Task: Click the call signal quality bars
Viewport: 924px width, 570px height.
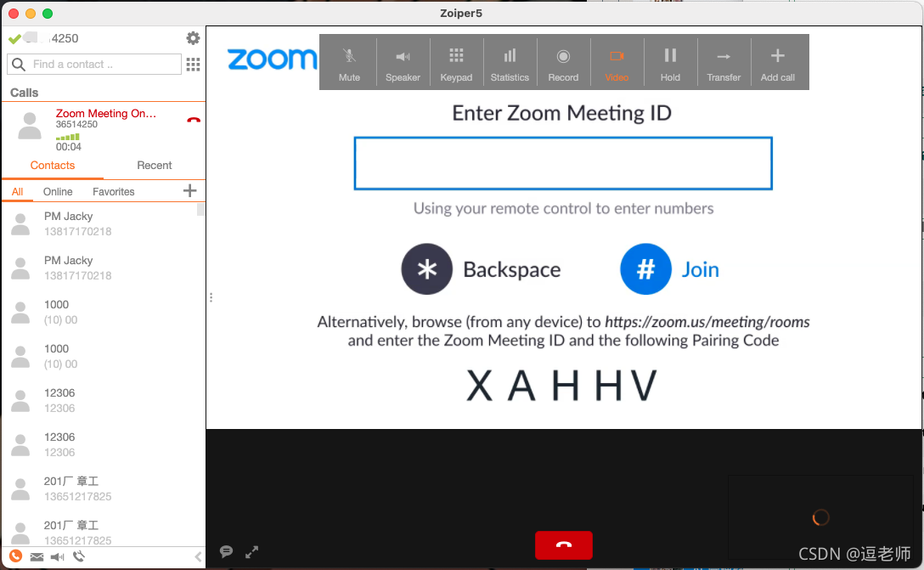Action: coord(68,137)
